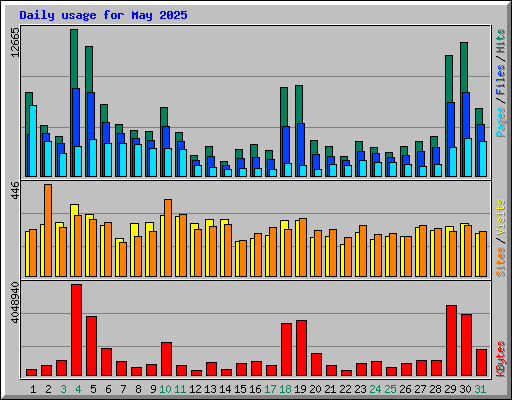Click the blue Files bar for day 5
The width and height of the screenshot is (512, 400).
coord(91,116)
